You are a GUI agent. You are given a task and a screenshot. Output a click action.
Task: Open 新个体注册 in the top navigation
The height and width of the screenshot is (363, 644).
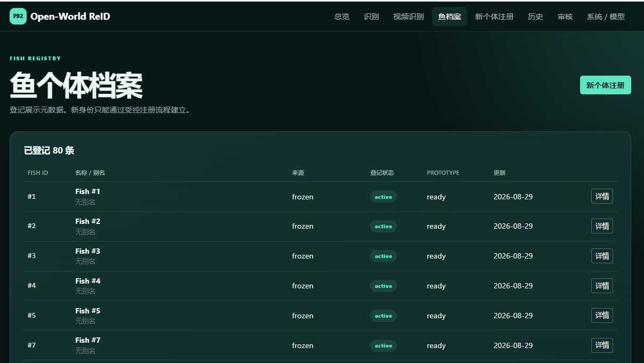pos(494,17)
